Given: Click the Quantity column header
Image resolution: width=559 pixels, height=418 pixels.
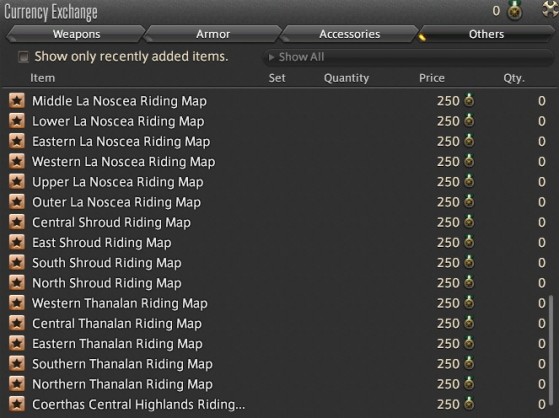Looking at the screenshot, I should click(x=346, y=78).
